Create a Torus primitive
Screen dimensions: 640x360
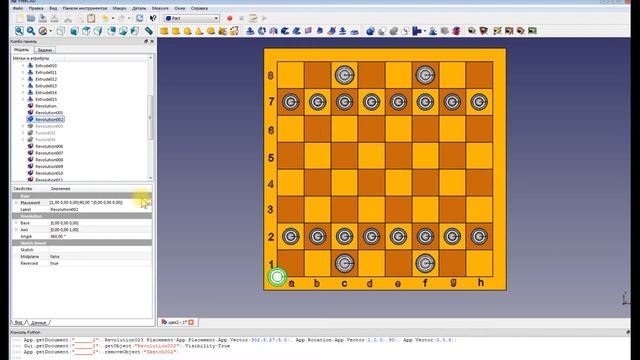[x=211, y=31]
